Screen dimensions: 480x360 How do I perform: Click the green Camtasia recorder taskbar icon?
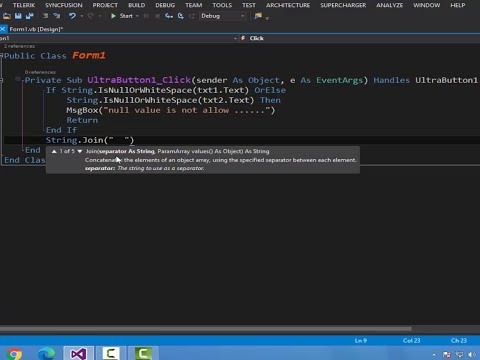(143, 353)
